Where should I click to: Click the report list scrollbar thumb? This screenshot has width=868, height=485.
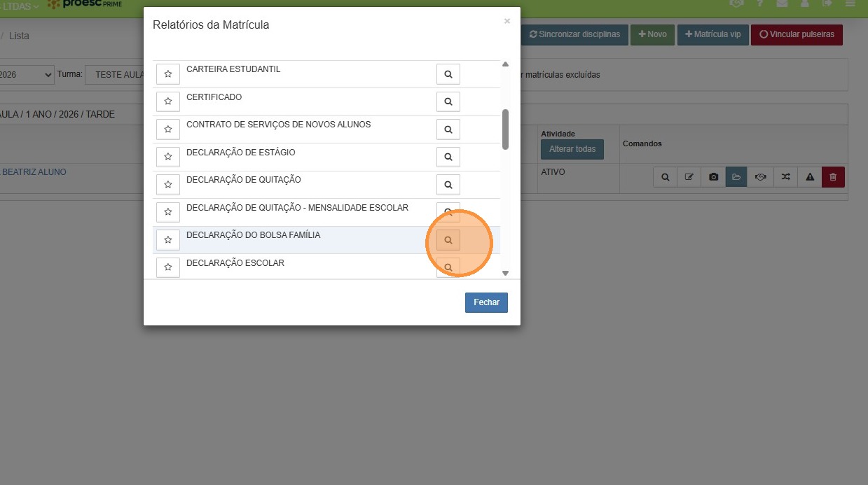pyautogui.click(x=506, y=129)
